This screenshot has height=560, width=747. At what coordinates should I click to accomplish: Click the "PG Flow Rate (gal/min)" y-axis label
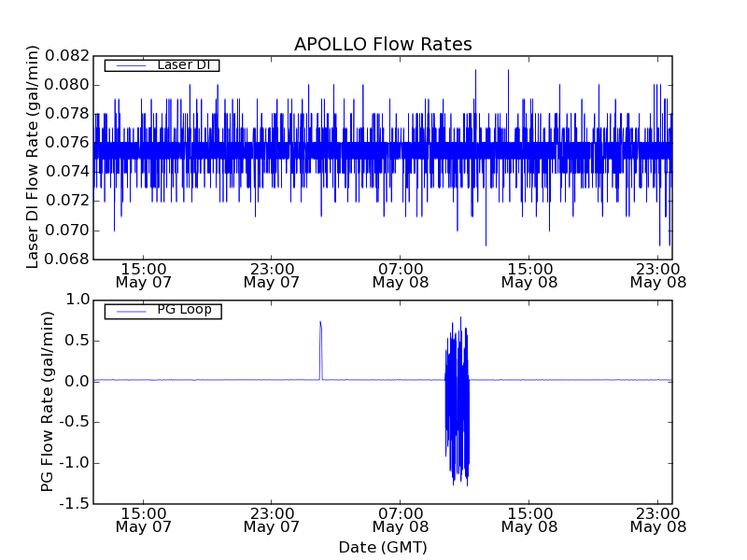tap(47, 401)
